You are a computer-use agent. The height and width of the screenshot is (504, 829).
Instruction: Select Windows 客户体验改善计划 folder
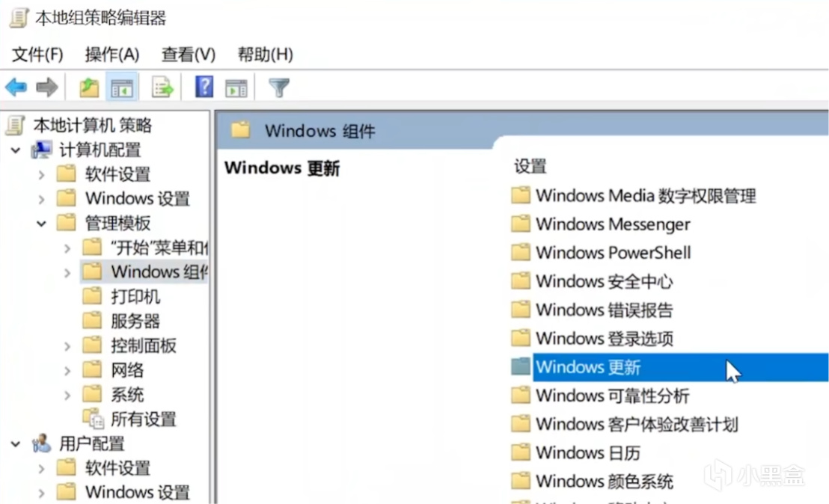637,424
